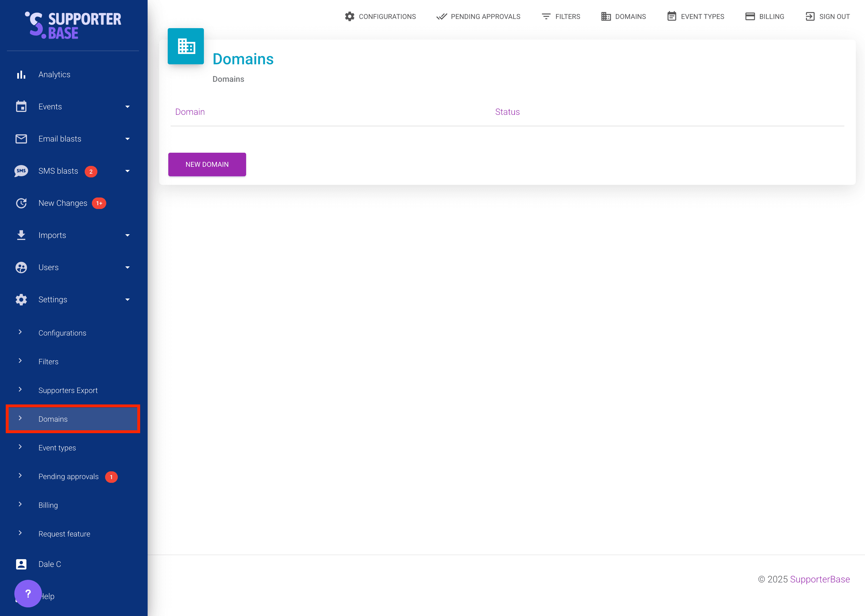
Task: Click the NEW DOMAIN button
Action: (x=207, y=164)
